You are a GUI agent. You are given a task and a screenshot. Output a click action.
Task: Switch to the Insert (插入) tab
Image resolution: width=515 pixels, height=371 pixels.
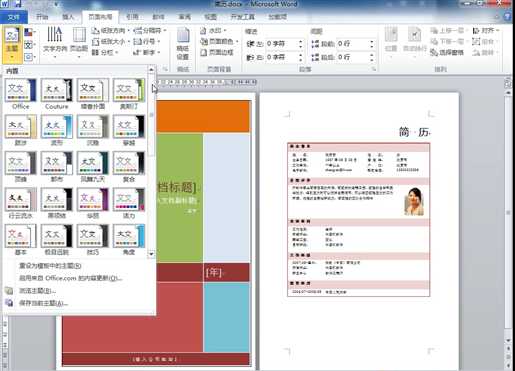point(68,17)
